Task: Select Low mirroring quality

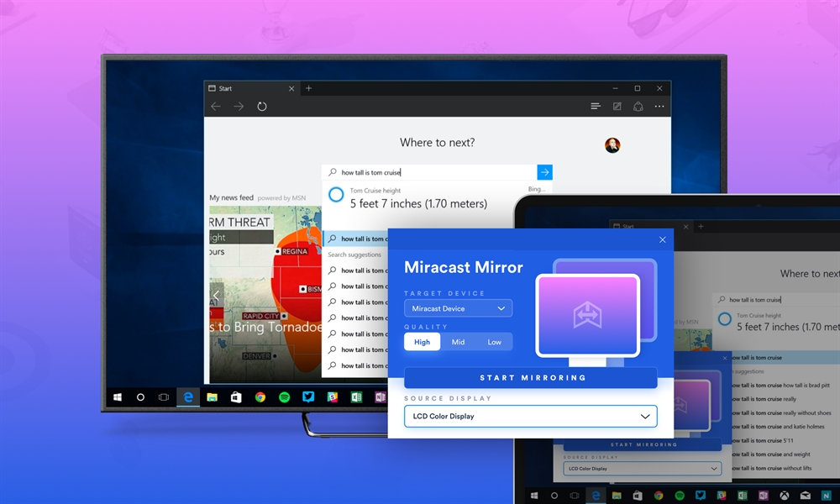Action: point(495,341)
